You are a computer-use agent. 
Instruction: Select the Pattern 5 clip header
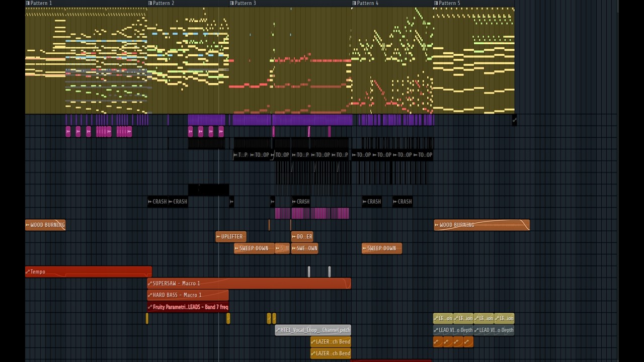point(474,3)
